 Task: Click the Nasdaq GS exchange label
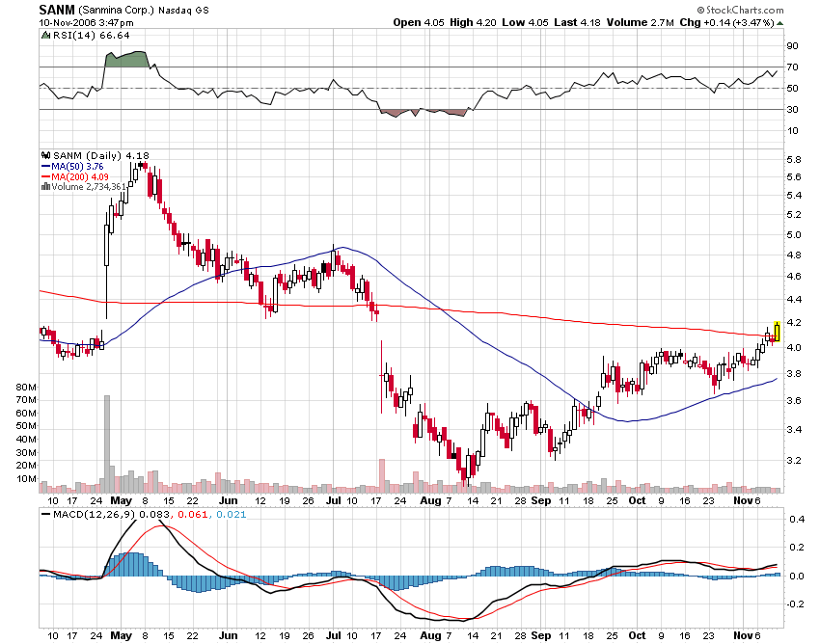(183, 11)
